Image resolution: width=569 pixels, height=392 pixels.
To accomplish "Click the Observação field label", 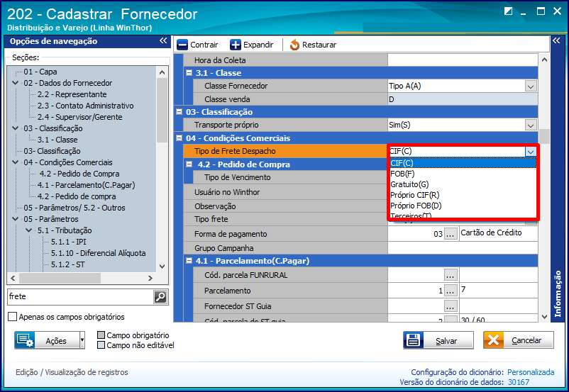I will click(x=215, y=206).
